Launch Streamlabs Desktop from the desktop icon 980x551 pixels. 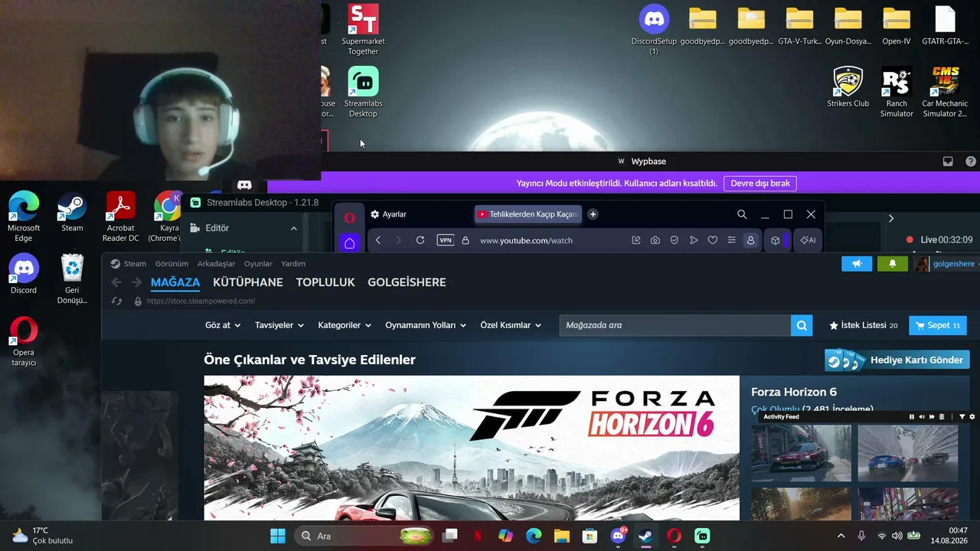tap(363, 92)
